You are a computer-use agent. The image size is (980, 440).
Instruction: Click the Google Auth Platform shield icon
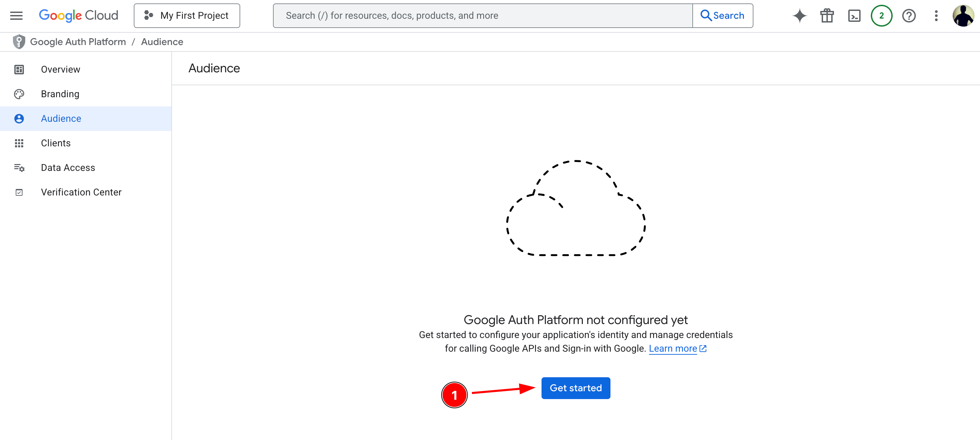pos(19,42)
